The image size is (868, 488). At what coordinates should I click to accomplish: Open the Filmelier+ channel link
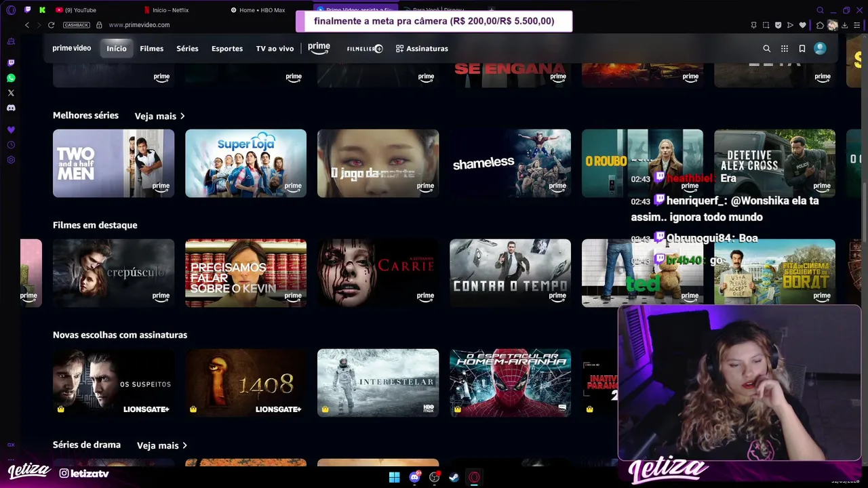click(365, 49)
